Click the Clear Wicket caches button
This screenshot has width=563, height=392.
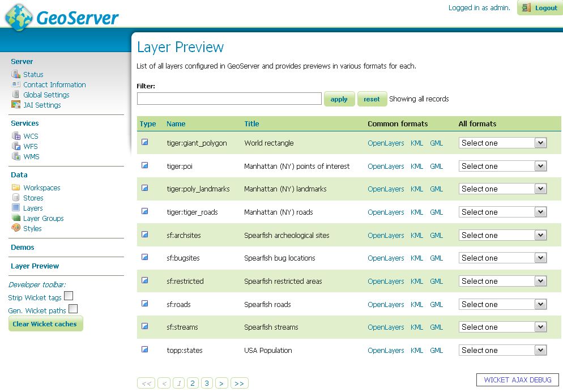(x=46, y=324)
